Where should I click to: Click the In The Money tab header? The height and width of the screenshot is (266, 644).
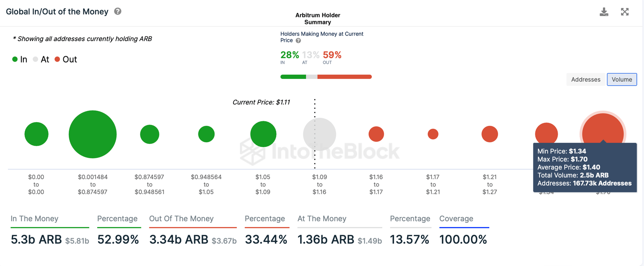coord(34,219)
